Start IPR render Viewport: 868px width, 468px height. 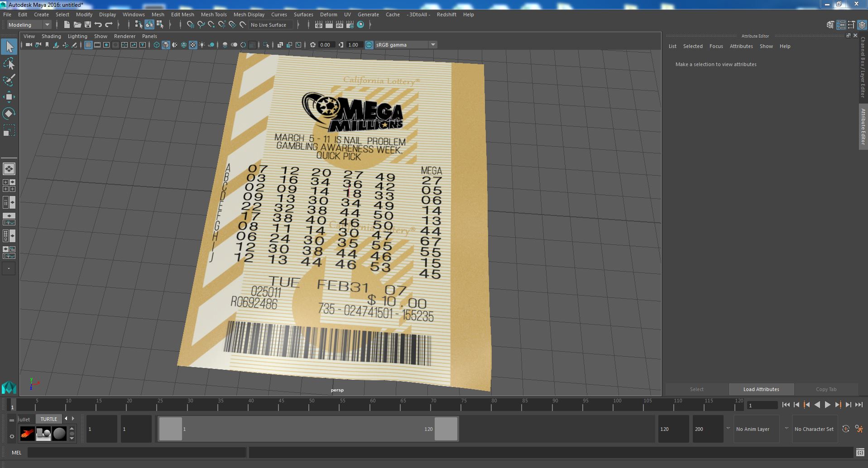[340, 25]
